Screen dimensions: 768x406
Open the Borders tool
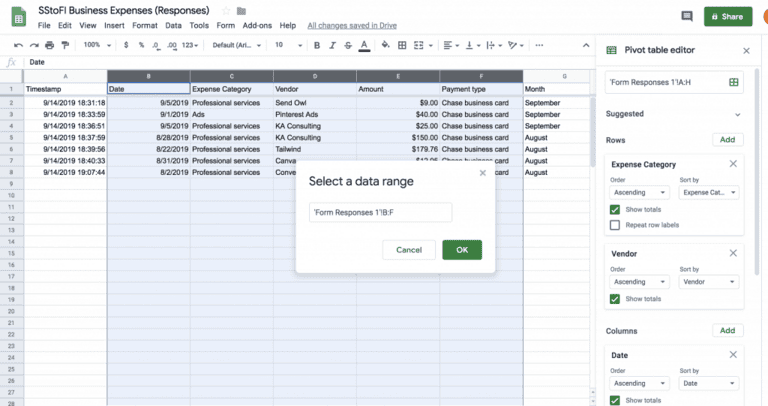(402, 45)
